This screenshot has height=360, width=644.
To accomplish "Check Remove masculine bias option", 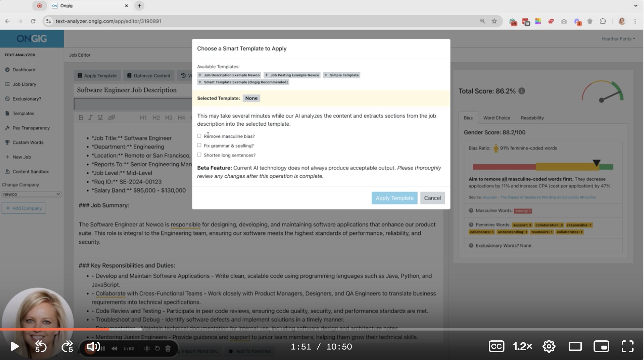I will point(199,136).
